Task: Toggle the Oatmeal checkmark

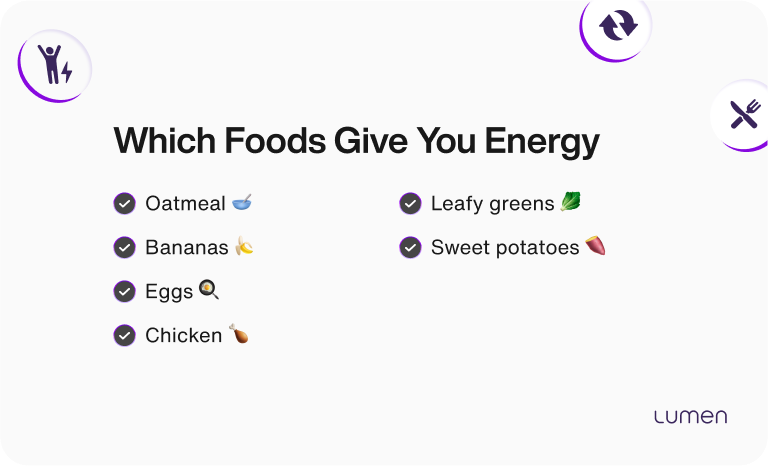Action: (124, 204)
